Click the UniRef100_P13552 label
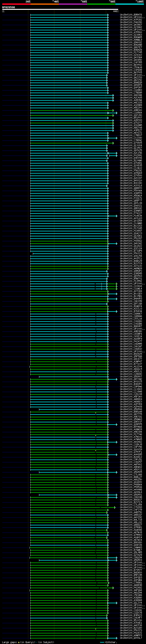The image size is (146, 644). (131, 281)
